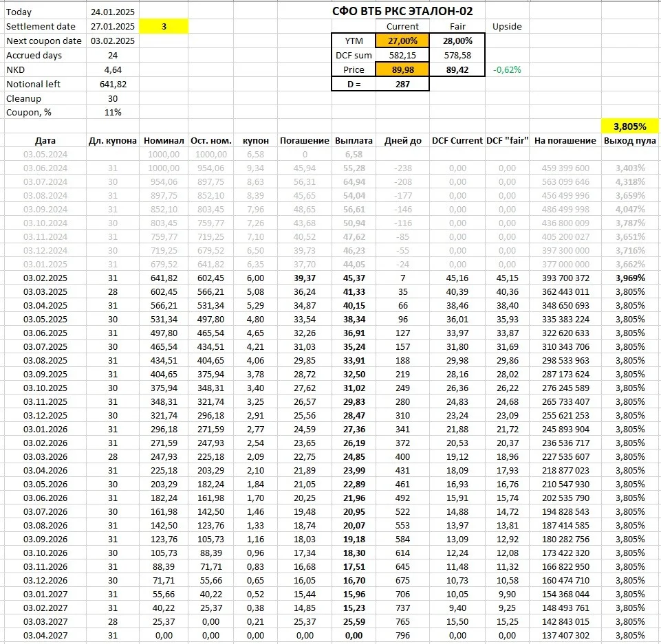Select the На погашение column header
The image size is (661, 644).
[x=565, y=141]
